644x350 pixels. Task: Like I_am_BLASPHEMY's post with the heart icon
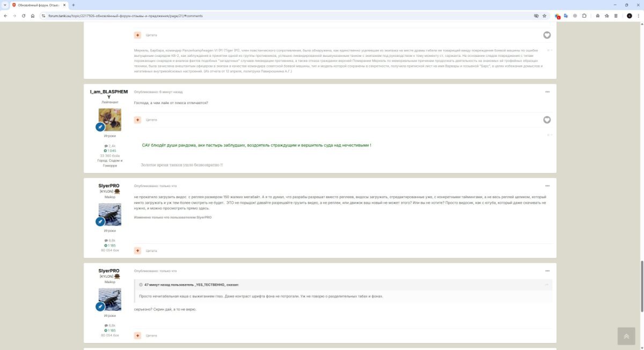[547, 120]
